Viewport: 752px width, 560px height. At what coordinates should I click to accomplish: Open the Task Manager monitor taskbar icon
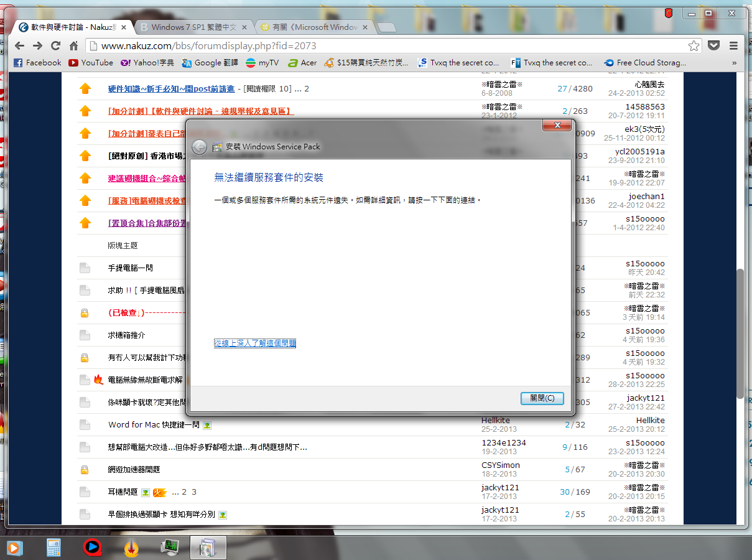click(x=169, y=548)
